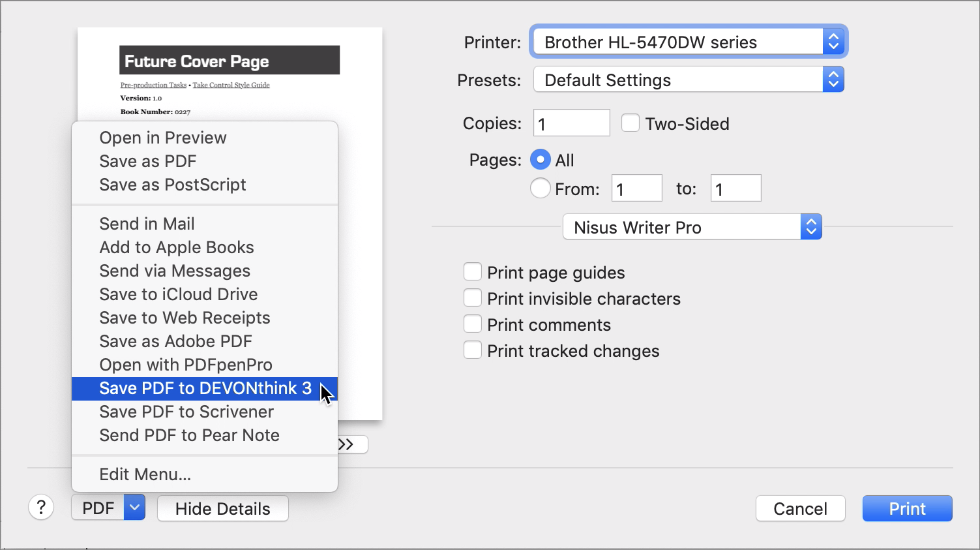Choose Save as Adobe PDF
The image size is (980, 550).
pyautogui.click(x=205, y=341)
